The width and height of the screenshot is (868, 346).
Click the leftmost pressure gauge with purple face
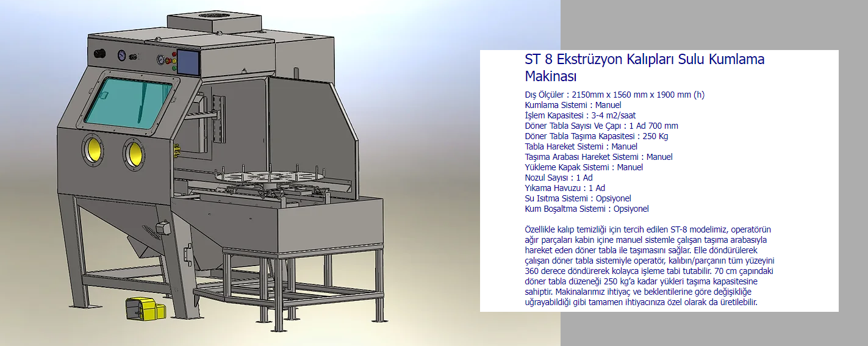(x=122, y=56)
